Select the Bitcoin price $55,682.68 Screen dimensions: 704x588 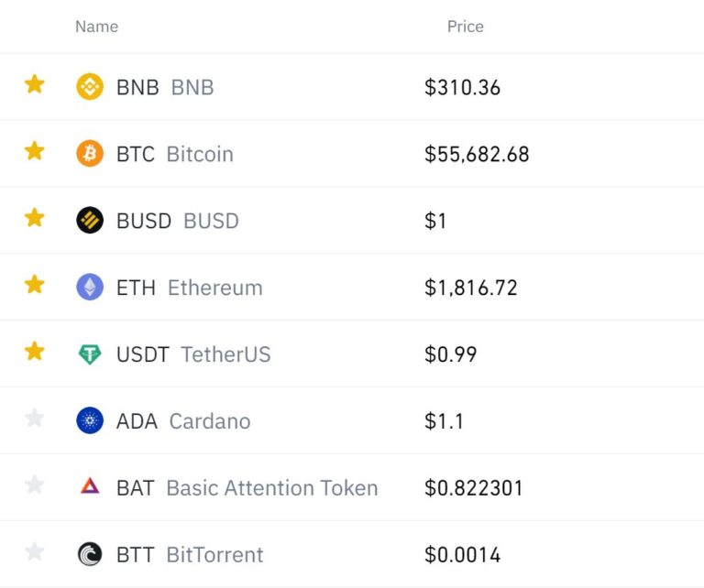pos(477,154)
